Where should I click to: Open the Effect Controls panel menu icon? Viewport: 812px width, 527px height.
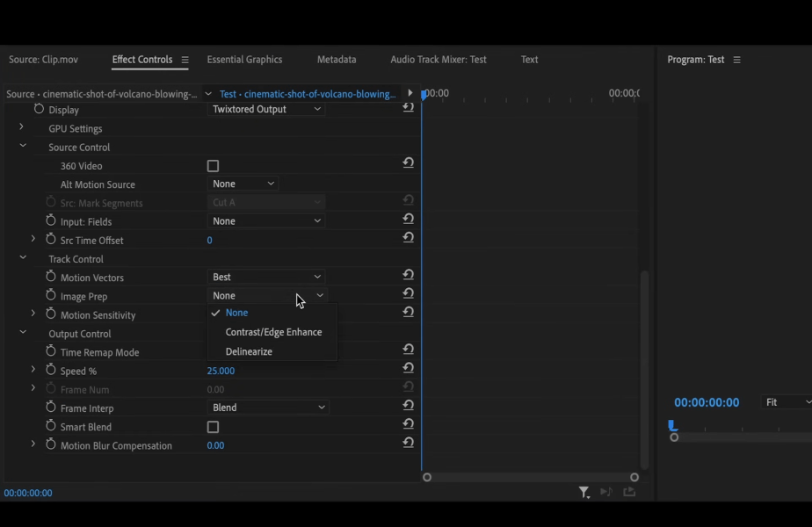[185, 60]
